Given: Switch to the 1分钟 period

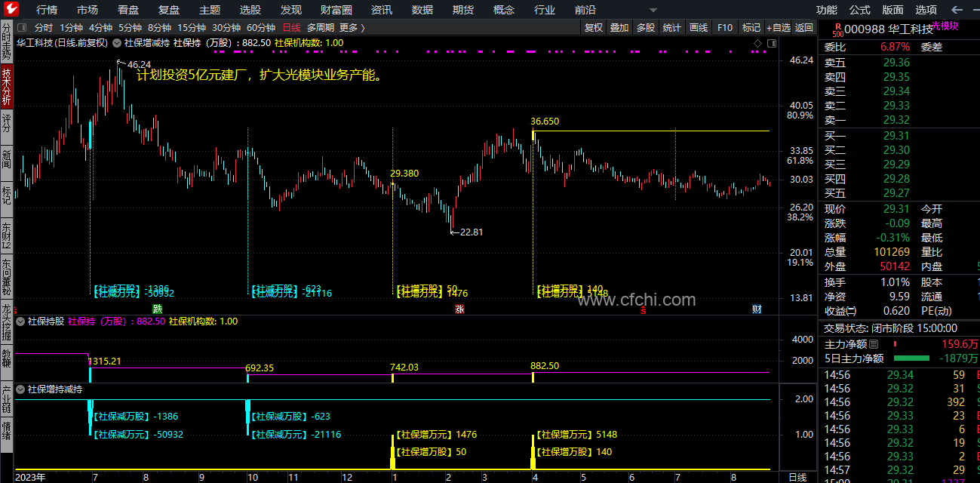Looking at the screenshot, I should tap(71, 27).
